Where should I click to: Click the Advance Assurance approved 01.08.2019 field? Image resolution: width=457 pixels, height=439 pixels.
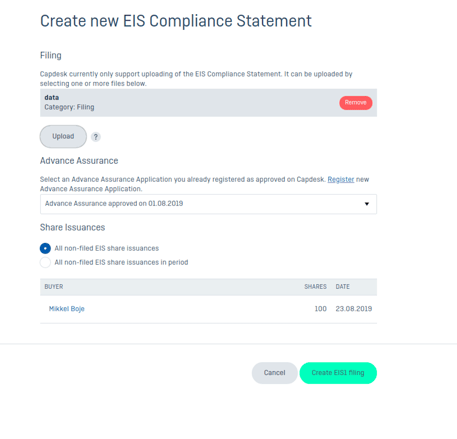pyautogui.click(x=208, y=204)
